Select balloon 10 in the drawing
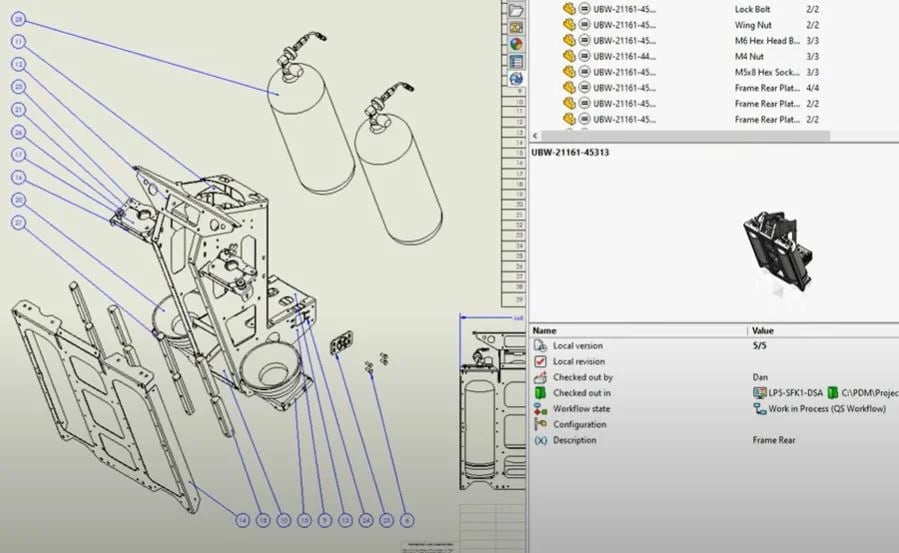Viewport: 899px width, 553px height. [x=284, y=520]
